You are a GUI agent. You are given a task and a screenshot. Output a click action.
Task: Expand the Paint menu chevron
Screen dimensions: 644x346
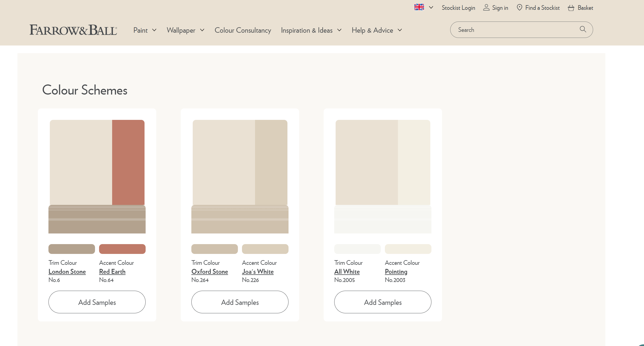[154, 30]
